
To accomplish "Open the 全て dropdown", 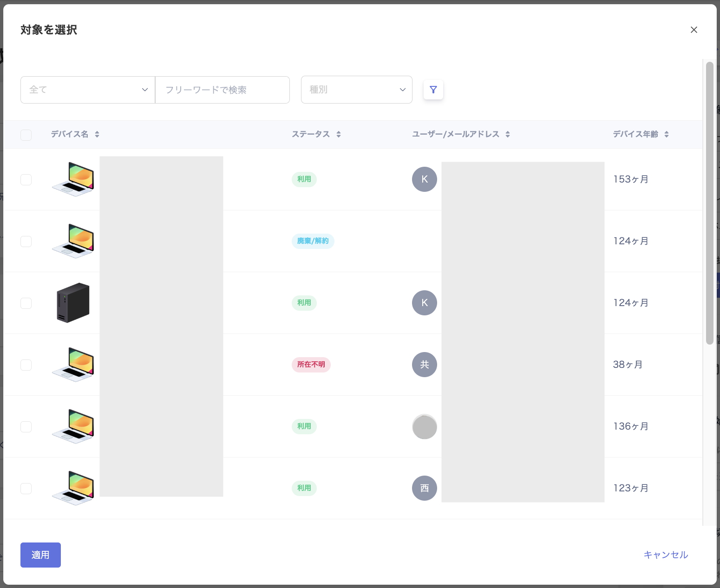I will (88, 90).
